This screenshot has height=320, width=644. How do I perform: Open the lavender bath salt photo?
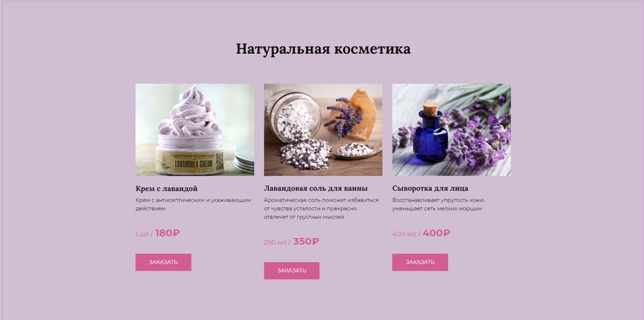323,130
